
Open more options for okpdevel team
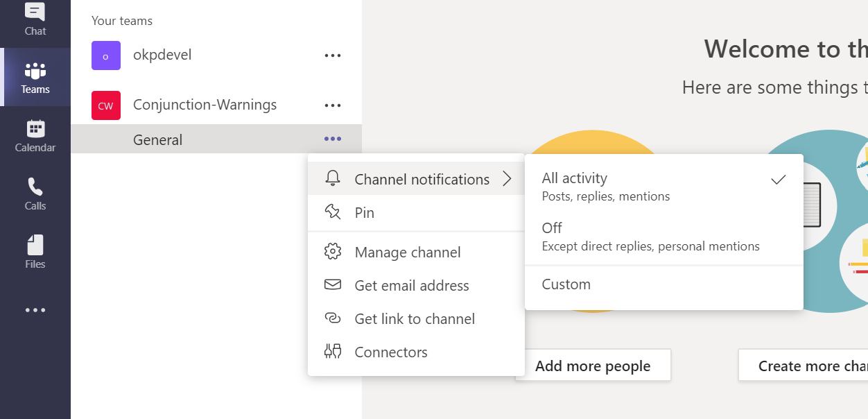click(x=333, y=55)
